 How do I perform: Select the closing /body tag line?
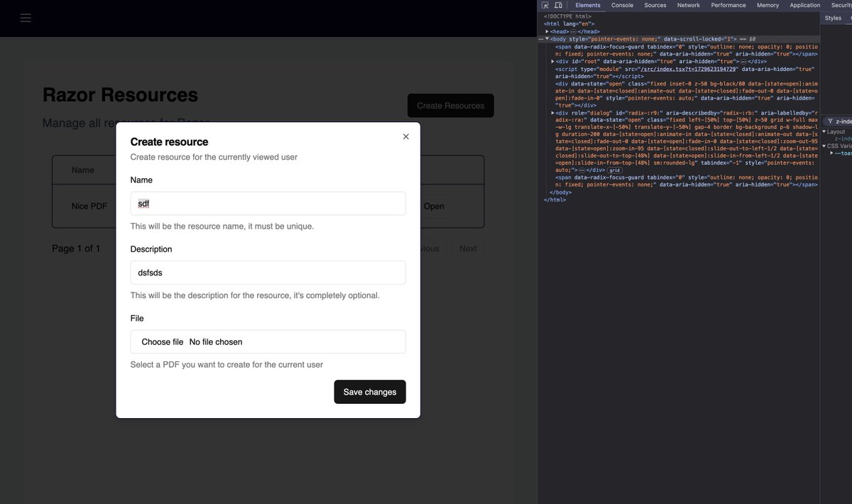(560, 192)
